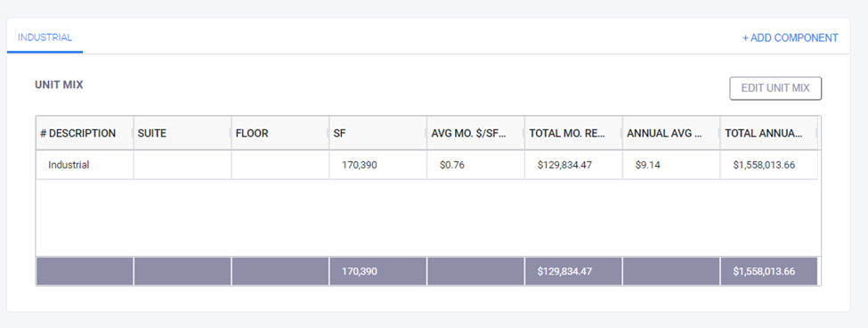Select the $9.14 annual average cell
868x328 pixels.
coord(671,165)
